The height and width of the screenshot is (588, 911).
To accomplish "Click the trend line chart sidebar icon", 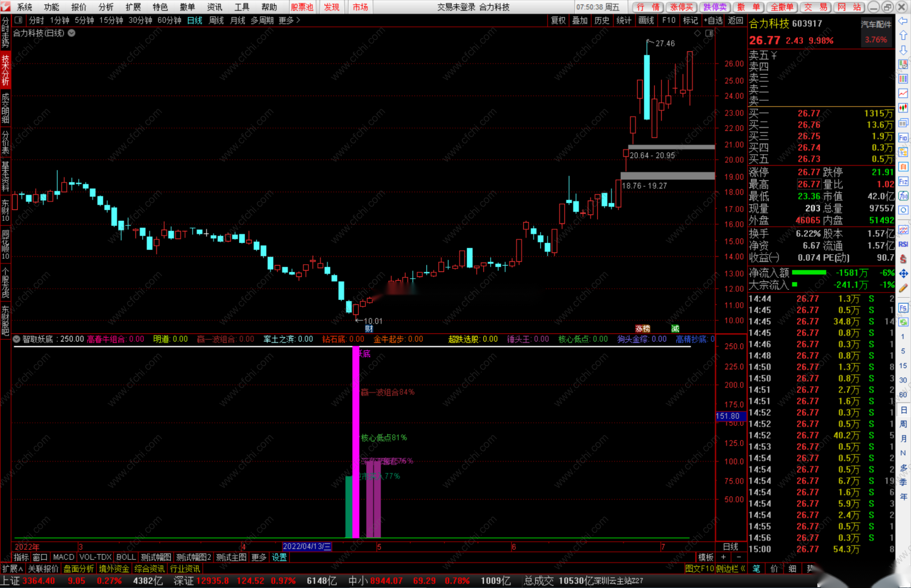I will 903,94.
